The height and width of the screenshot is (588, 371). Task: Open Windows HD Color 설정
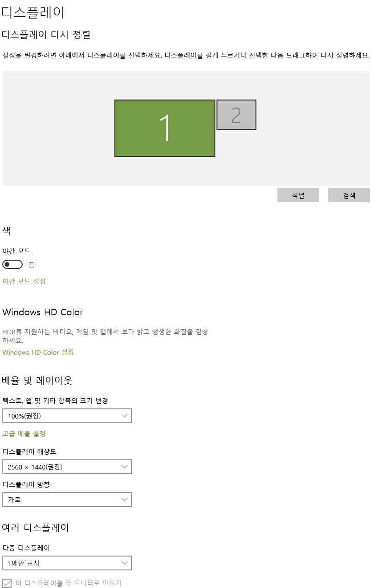[37, 352]
